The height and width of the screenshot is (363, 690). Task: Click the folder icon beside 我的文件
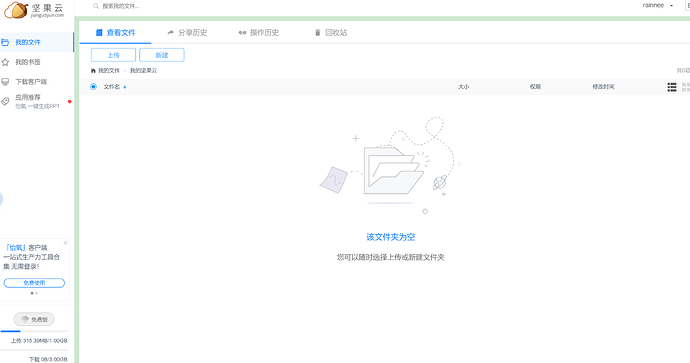pyautogui.click(x=5, y=42)
